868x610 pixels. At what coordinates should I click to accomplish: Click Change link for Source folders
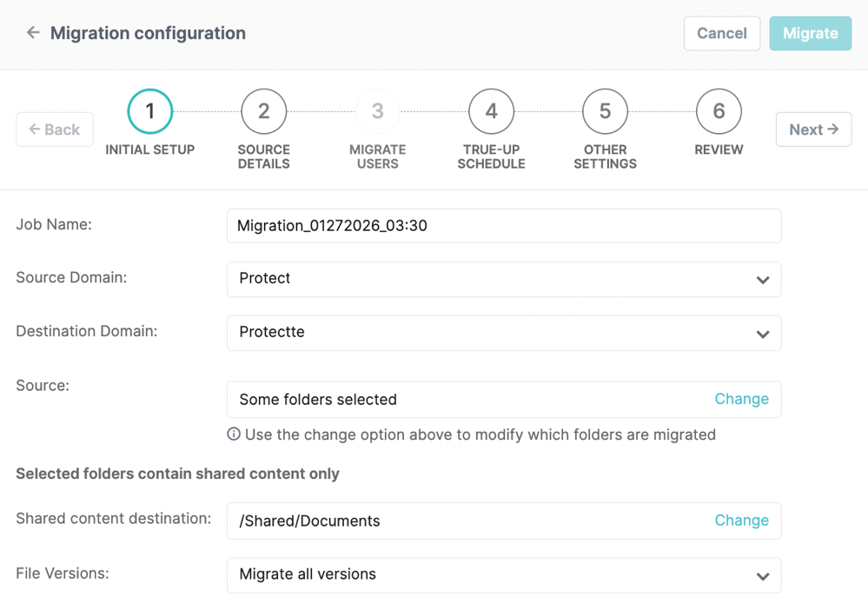click(741, 400)
